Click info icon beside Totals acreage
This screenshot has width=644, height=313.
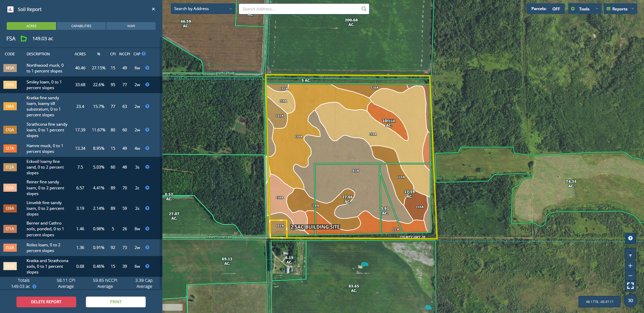point(34,287)
